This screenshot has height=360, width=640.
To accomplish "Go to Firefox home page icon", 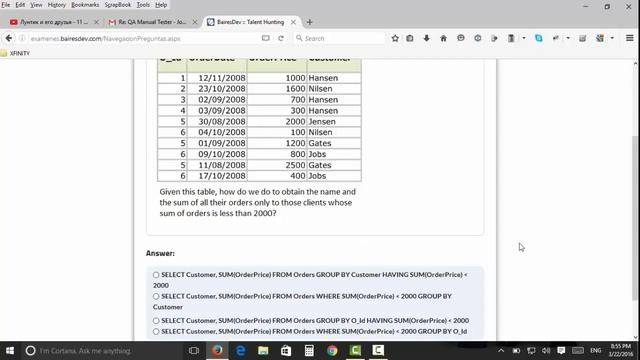I will (443, 38).
